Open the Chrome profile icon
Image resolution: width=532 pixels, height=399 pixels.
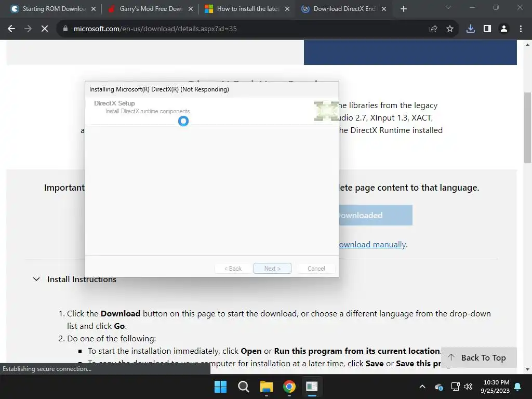coord(504,29)
